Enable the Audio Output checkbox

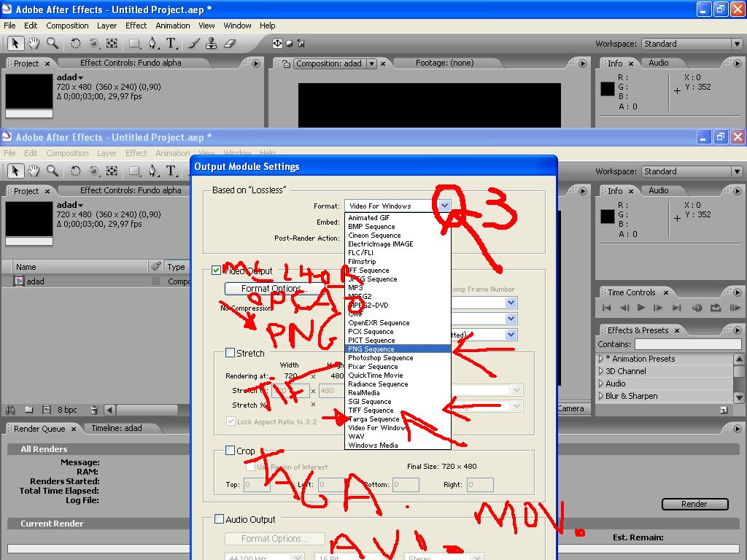tap(219, 519)
